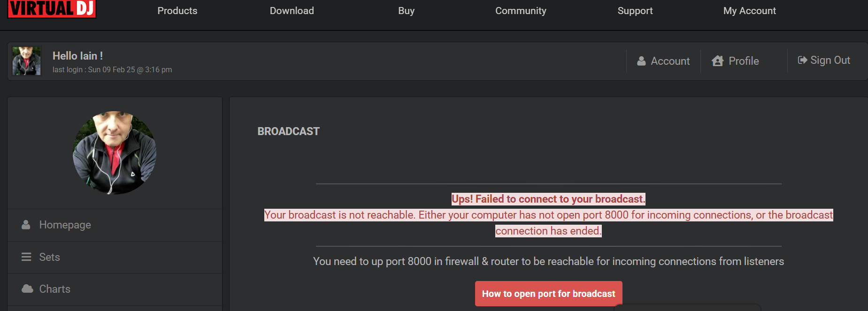The width and height of the screenshot is (868, 311).
Task: Open the Profile text link
Action: pyautogui.click(x=744, y=61)
